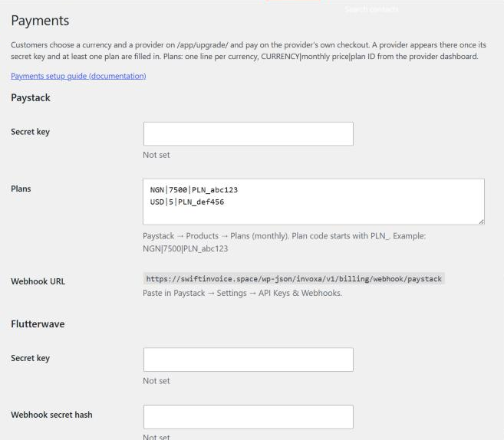Click the Paystack Secret key input field

pyautogui.click(x=248, y=133)
